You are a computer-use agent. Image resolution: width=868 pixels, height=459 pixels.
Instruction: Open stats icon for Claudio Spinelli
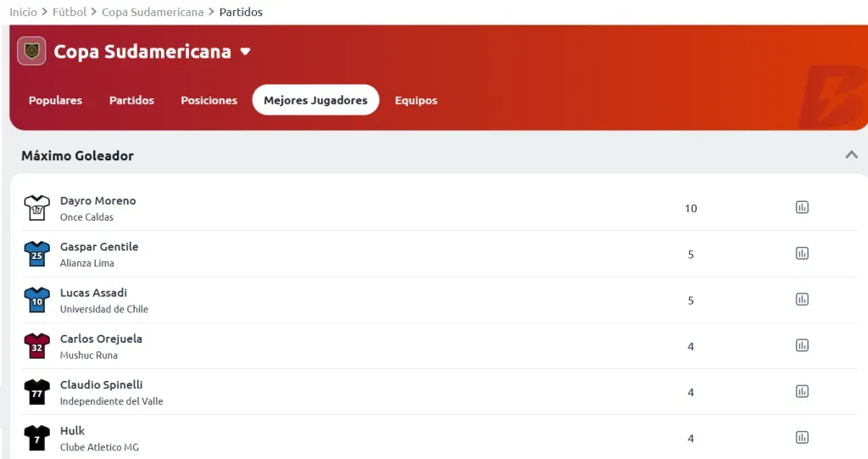(802, 391)
